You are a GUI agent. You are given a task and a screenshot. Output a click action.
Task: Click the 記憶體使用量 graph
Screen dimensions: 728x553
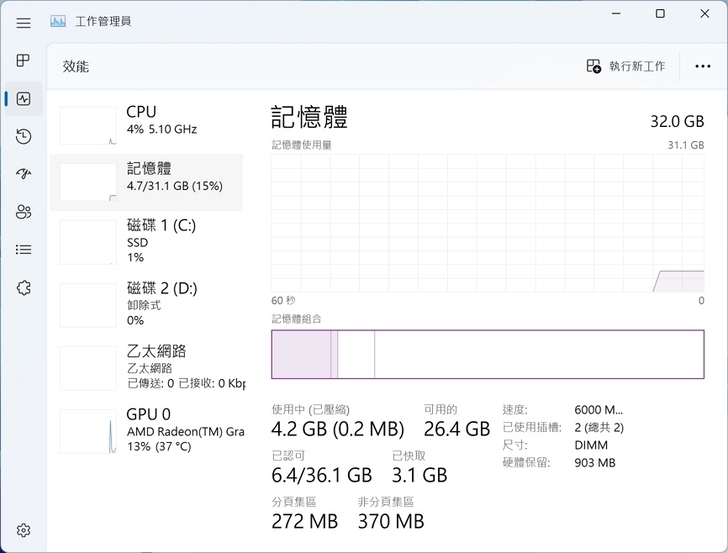point(487,223)
